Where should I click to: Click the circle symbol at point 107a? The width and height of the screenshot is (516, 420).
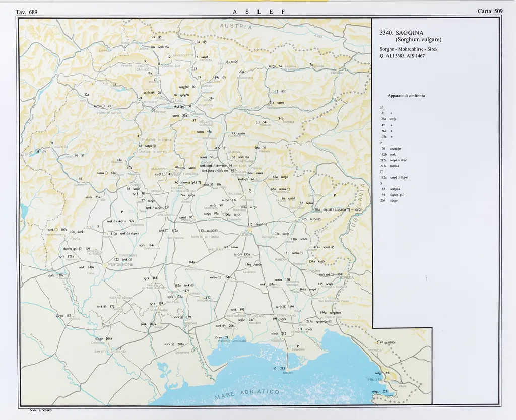coord(56,229)
